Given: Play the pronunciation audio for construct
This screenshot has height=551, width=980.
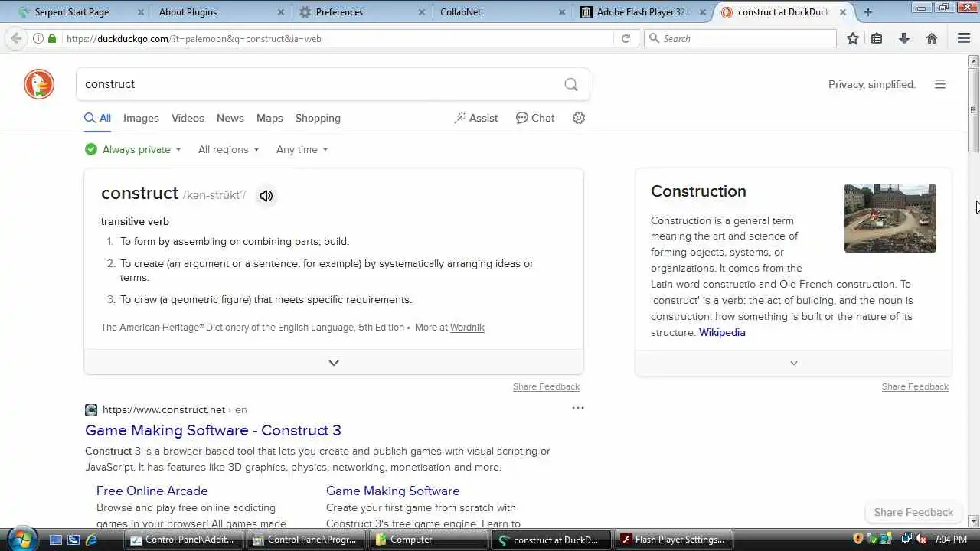Looking at the screenshot, I should coord(266,196).
